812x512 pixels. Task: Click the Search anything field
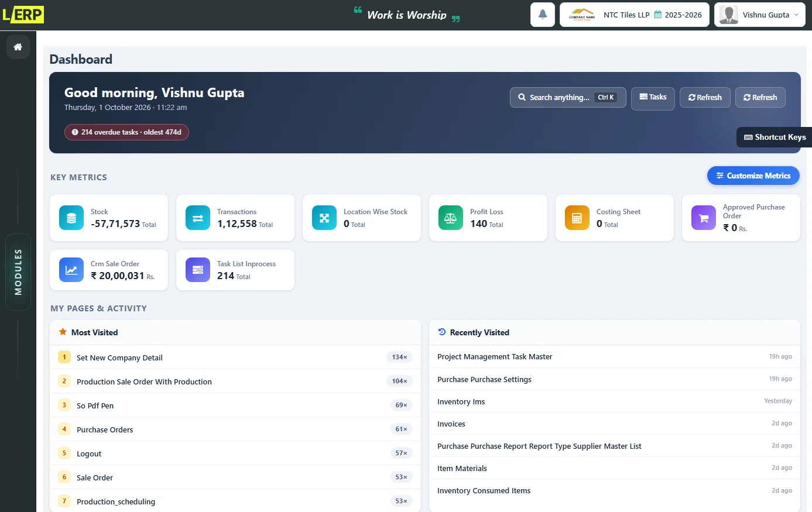tap(568, 98)
